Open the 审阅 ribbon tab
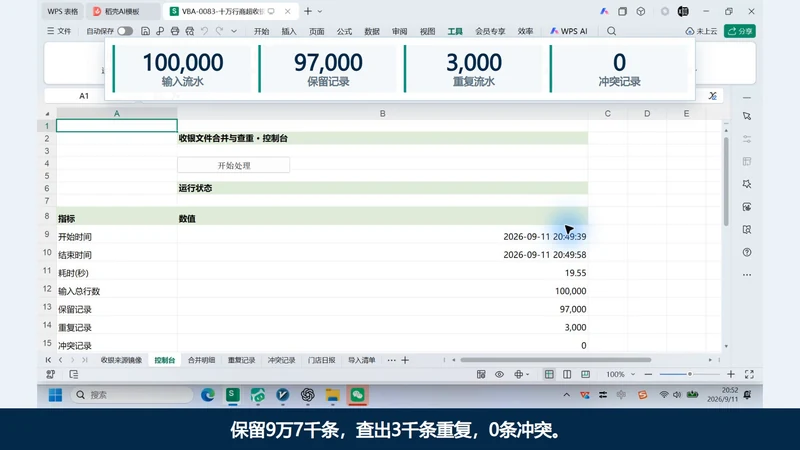The width and height of the screenshot is (800, 450). [x=399, y=31]
